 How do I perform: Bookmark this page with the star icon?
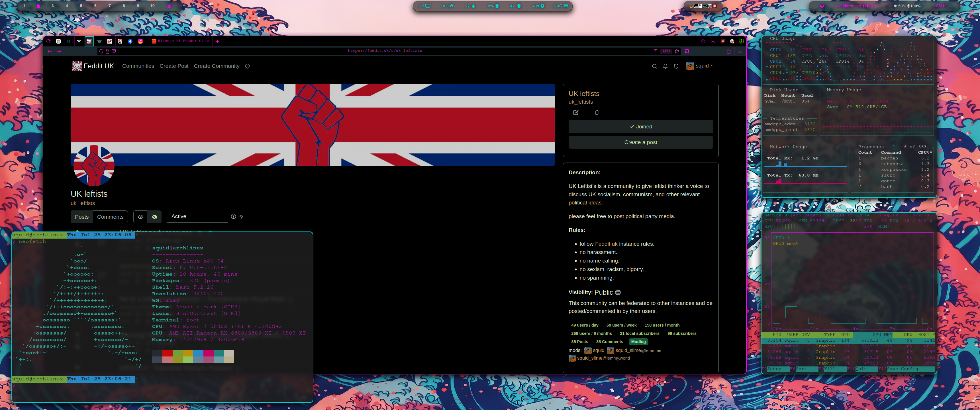point(677,51)
